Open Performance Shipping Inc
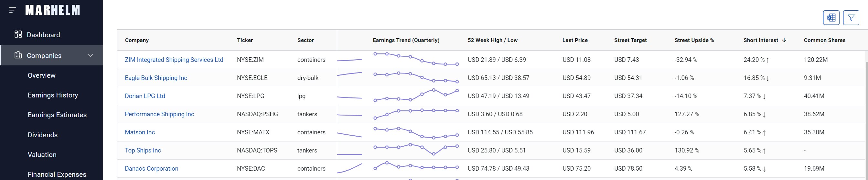 159,114
